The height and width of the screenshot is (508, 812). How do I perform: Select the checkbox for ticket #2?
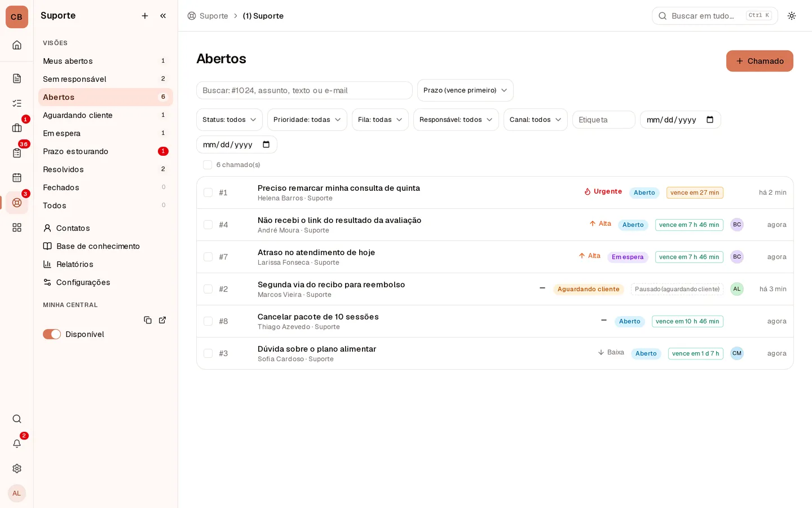click(208, 289)
